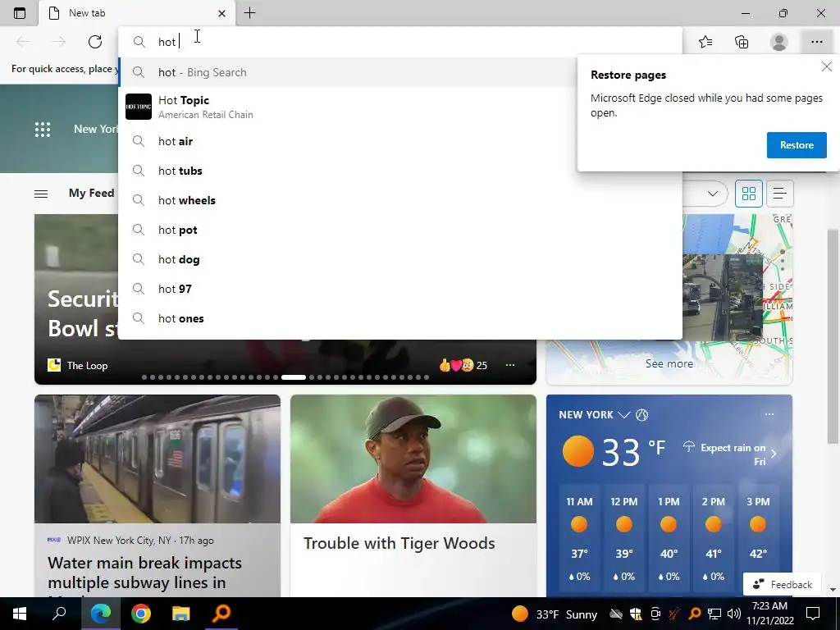Choose the 'hot air' suggestion
Image resolution: width=840 pixels, height=630 pixels.
point(400,141)
